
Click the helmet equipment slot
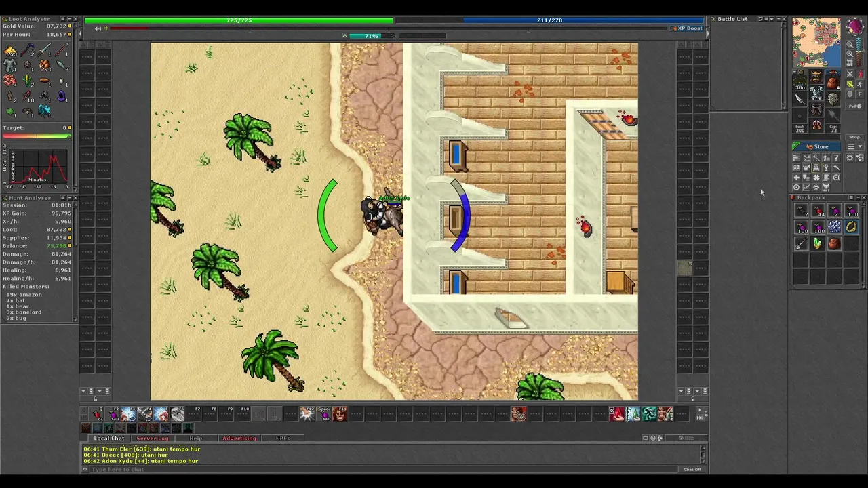pyautogui.click(x=816, y=76)
